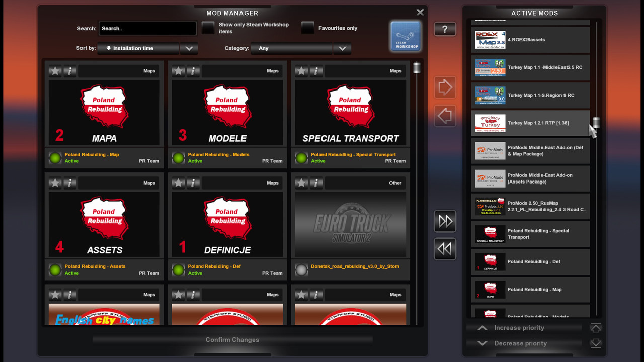The height and width of the screenshot is (362, 644).
Task: Deactivate all mods with double left arrow
Action: click(x=445, y=249)
